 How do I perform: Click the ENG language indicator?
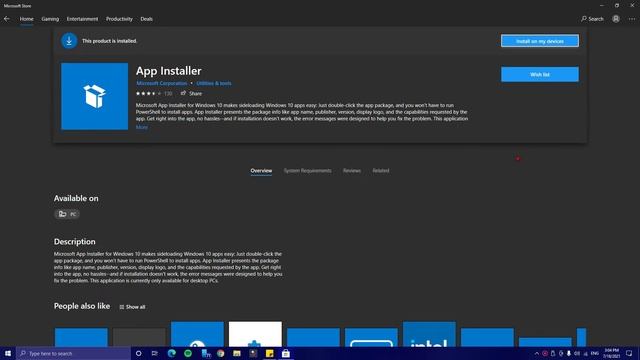click(595, 353)
